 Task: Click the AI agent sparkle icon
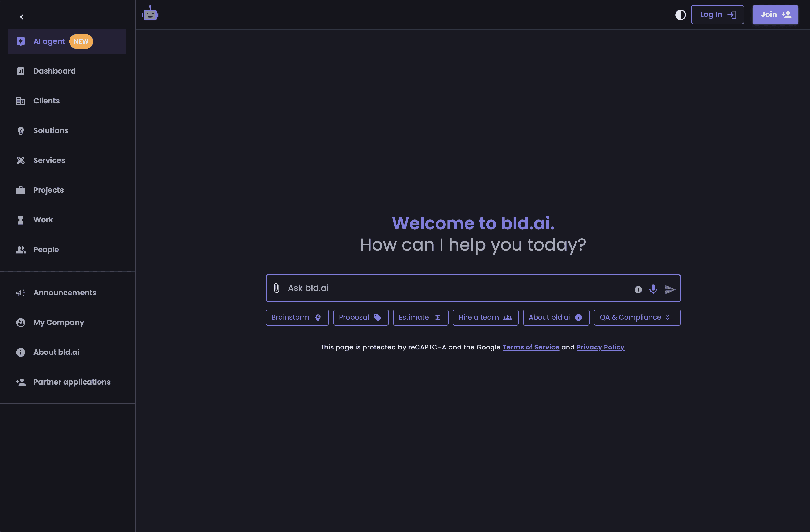[x=21, y=41]
